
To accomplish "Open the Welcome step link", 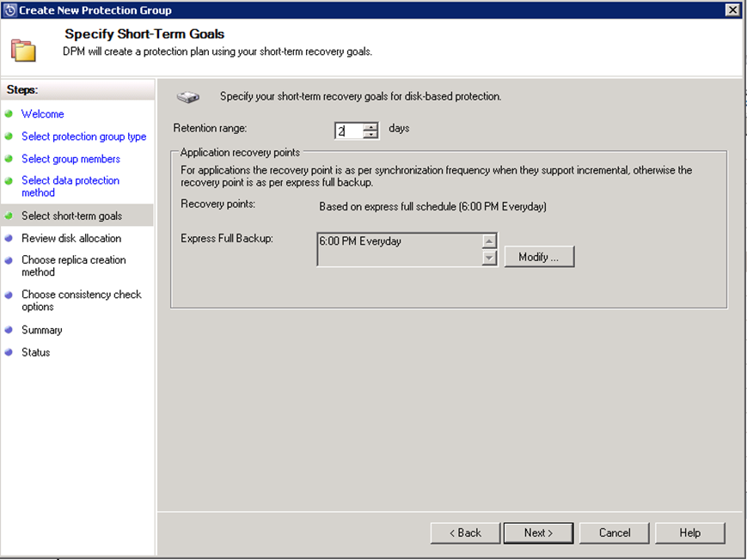I will tap(42, 114).
